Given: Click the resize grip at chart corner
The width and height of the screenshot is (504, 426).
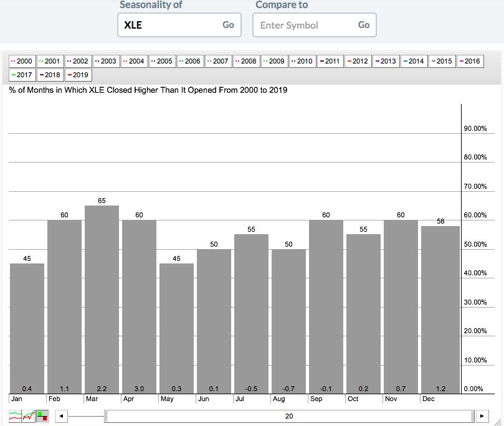Looking at the screenshot, I should [498, 422].
